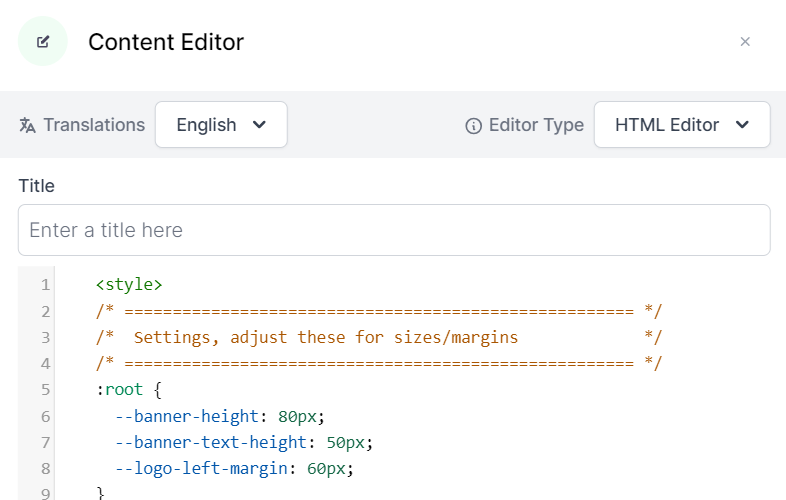Image resolution: width=786 pixels, height=500 pixels.
Task: Click line number 1 in gutter
Action: 45,285
